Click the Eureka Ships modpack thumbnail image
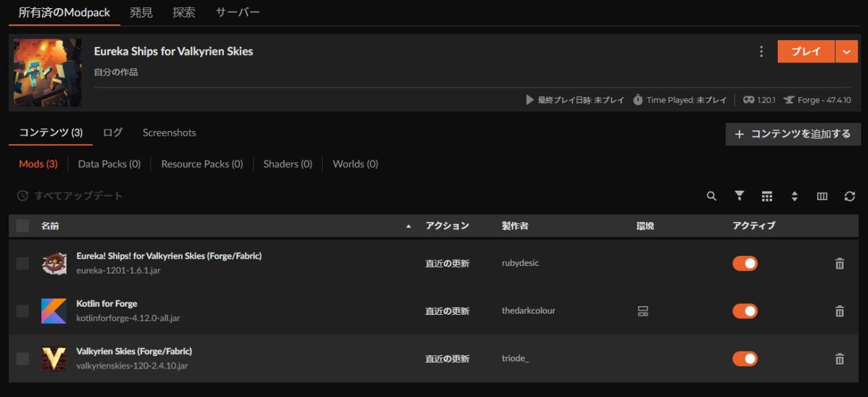Screen dimensions: 868x397 pyautogui.click(x=47, y=73)
